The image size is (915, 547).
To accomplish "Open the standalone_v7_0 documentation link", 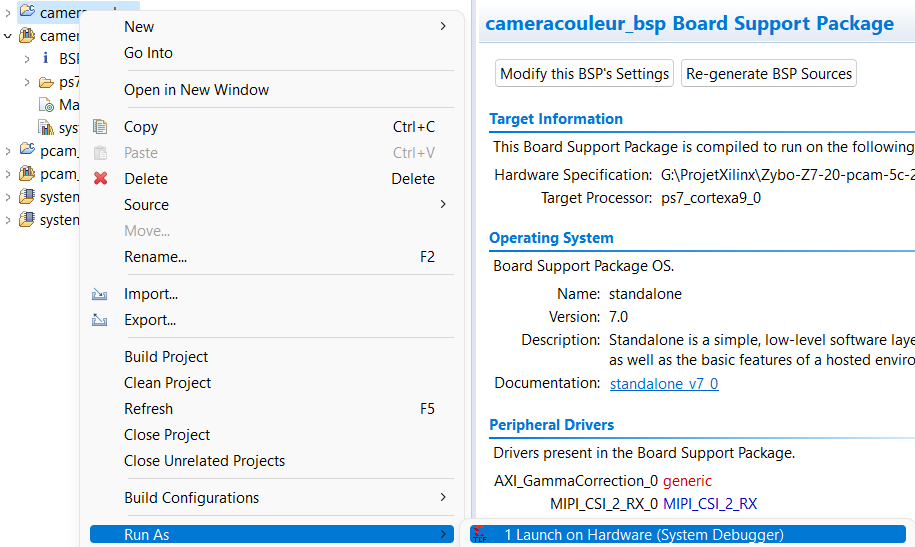I will (664, 384).
